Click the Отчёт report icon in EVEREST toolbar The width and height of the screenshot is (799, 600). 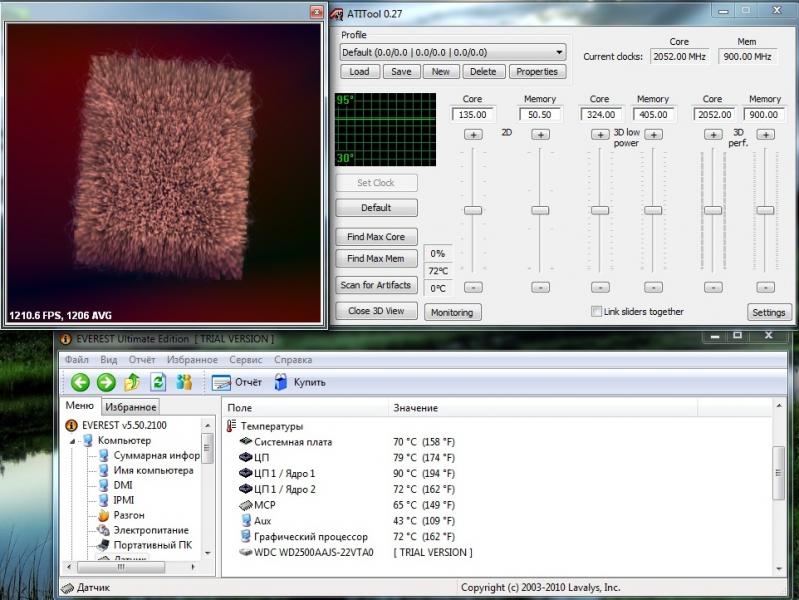pos(221,382)
